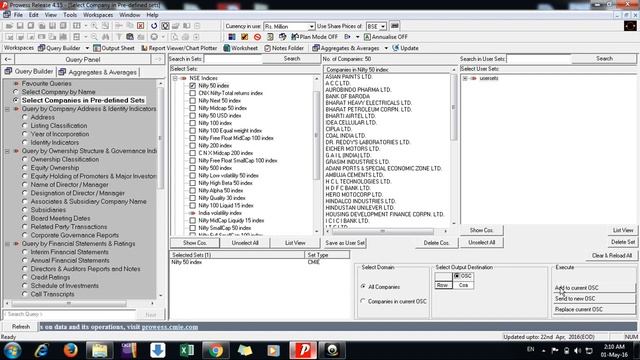The width and height of the screenshot is (640, 360).
Task: Check the Nifty Alpha 50 index checkbox
Action: tap(193, 190)
